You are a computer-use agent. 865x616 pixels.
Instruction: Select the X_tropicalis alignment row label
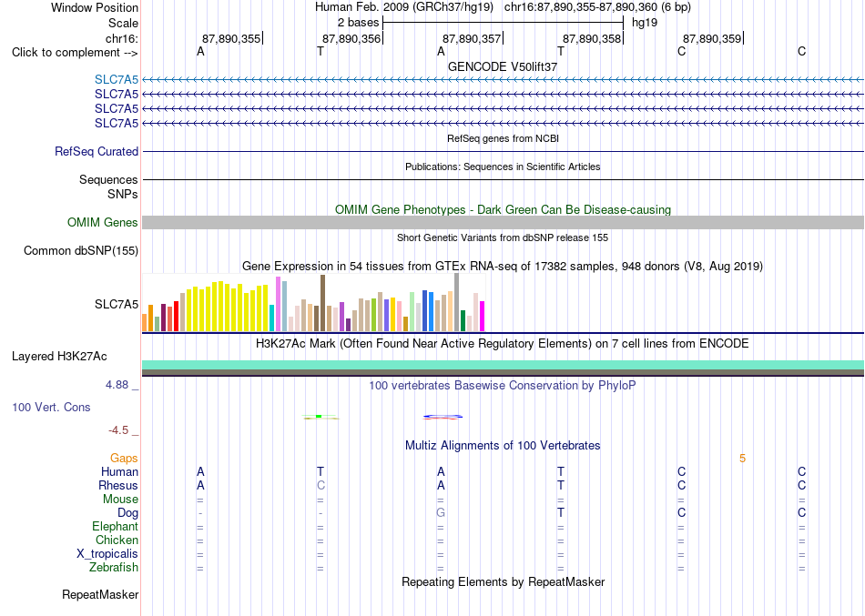click(x=107, y=554)
